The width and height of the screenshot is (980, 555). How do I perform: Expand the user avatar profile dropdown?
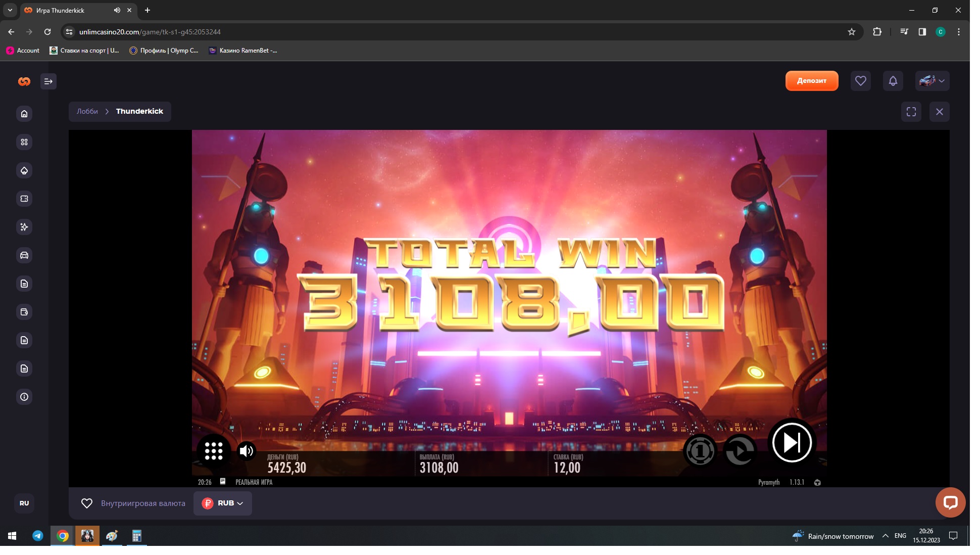[932, 81]
